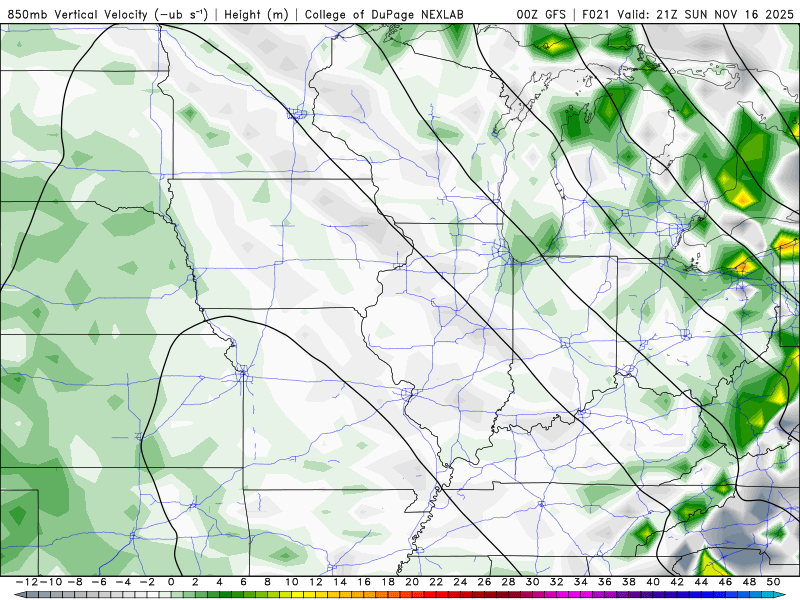Viewport: 800px width, 600px height.
Task: Click the "-12" color scale label
Action: [26, 582]
